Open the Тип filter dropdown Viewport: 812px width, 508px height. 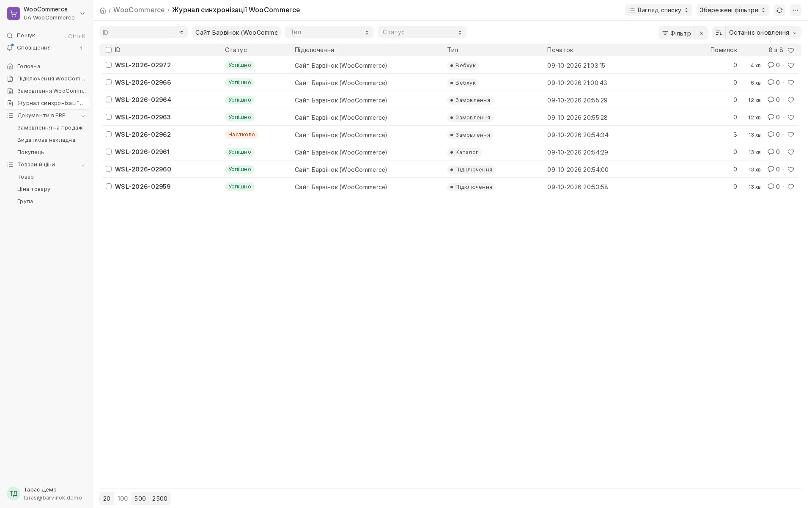[329, 32]
